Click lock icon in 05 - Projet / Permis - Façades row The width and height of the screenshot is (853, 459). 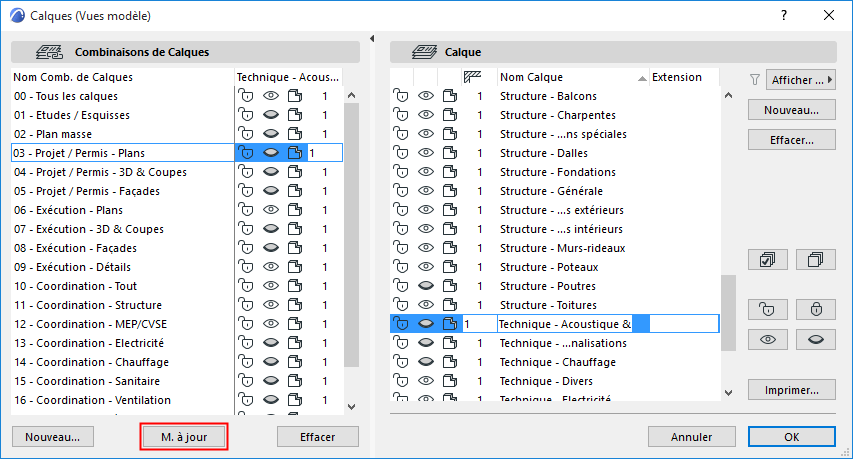click(x=246, y=191)
